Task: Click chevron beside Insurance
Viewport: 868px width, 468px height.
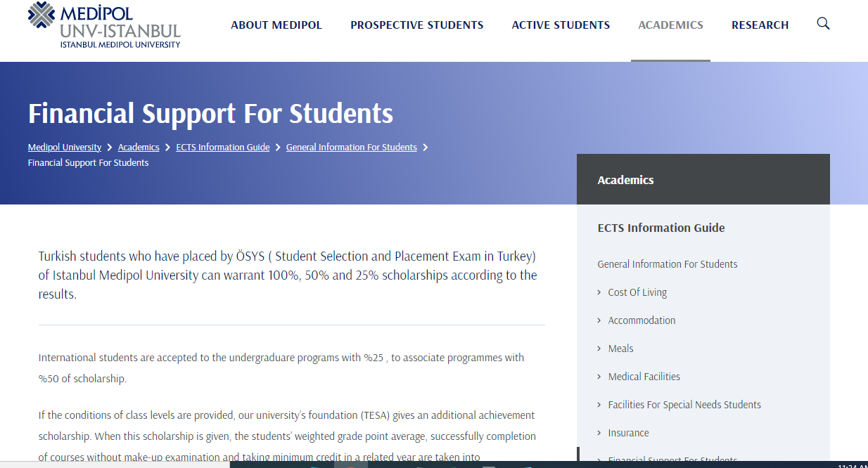Action: click(599, 433)
